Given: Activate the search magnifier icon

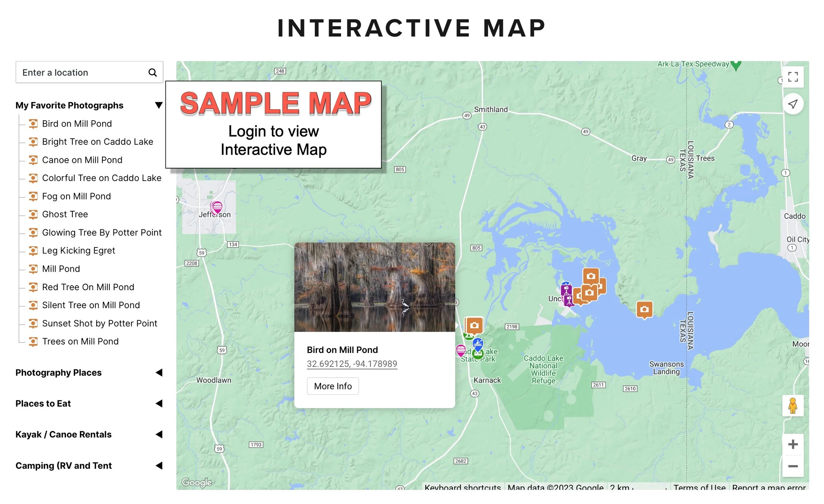Looking at the screenshot, I should click(153, 72).
